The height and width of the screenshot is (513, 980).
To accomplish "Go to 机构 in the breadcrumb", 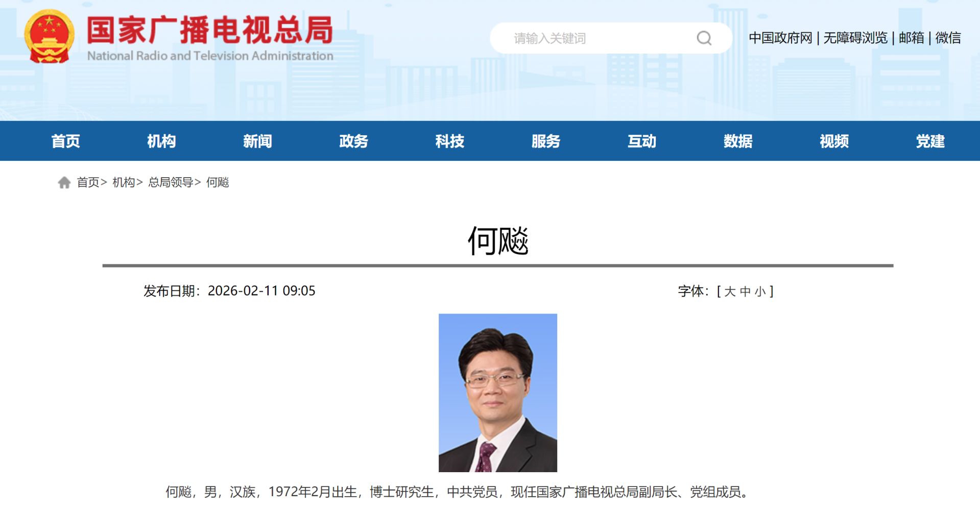I will (124, 182).
